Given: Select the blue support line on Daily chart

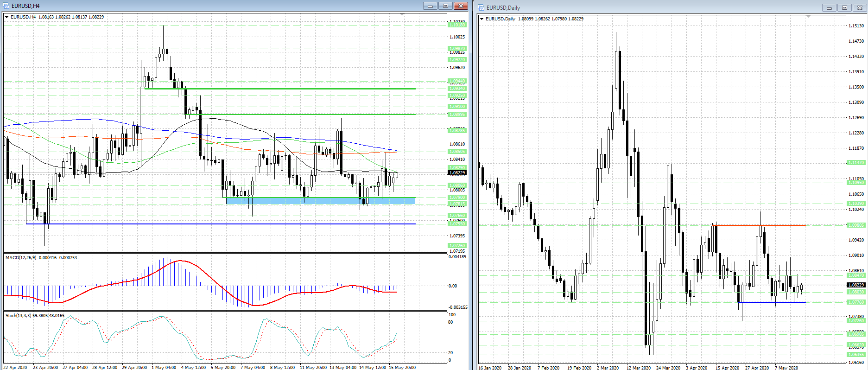Looking at the screenshot, I should (x=771, y=302).
